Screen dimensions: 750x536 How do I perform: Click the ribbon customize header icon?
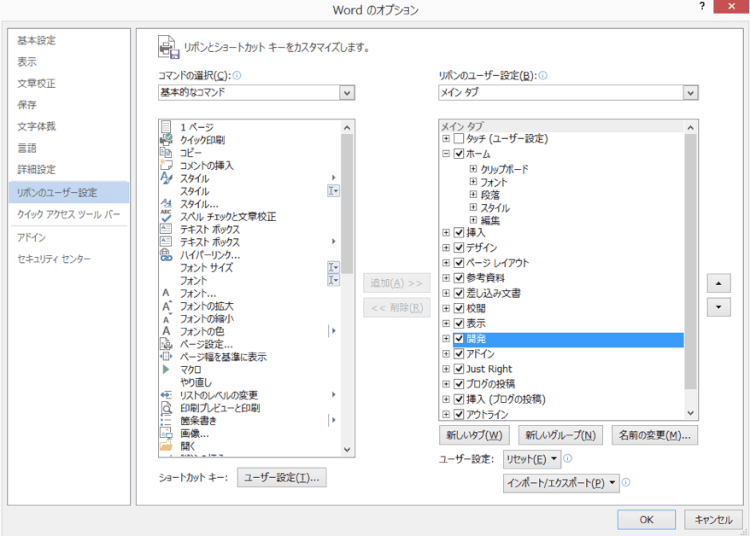click(168, 47)
